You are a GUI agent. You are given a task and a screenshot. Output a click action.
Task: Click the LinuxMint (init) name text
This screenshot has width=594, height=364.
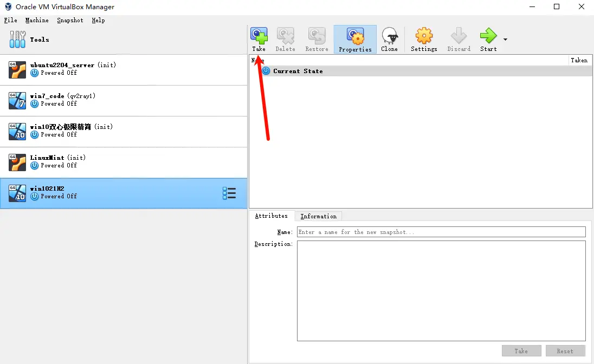pyautogui.click(x=58, y=158)
